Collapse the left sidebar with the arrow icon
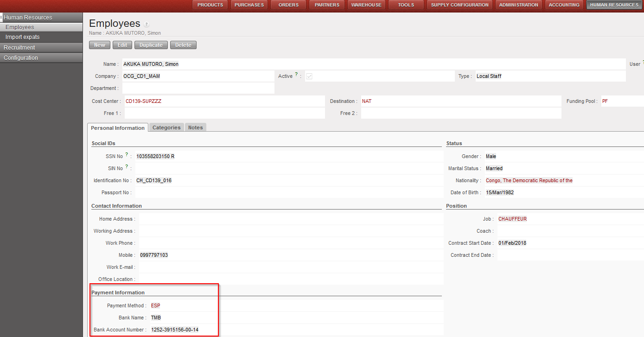The height and width of the screenshot is (337, 644). point(1,17)
